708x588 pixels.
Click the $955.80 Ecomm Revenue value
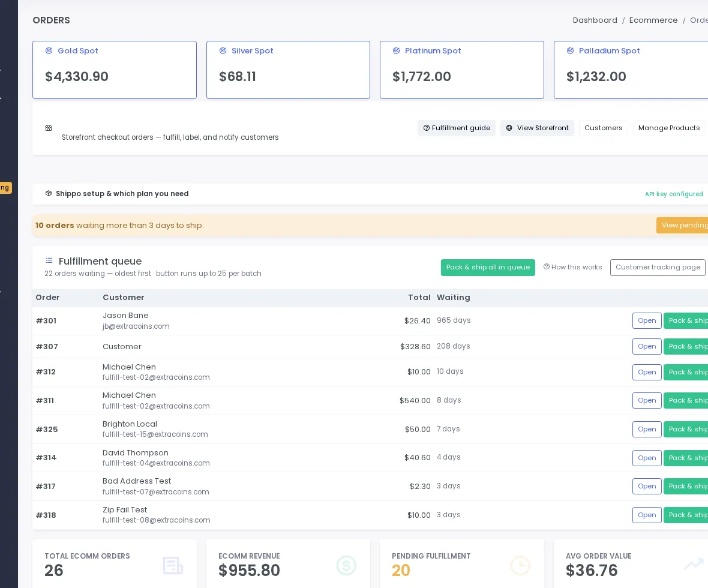[249, 571]
